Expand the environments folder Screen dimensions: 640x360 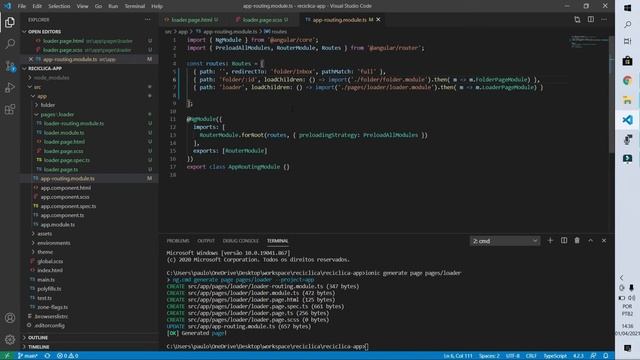53,243
